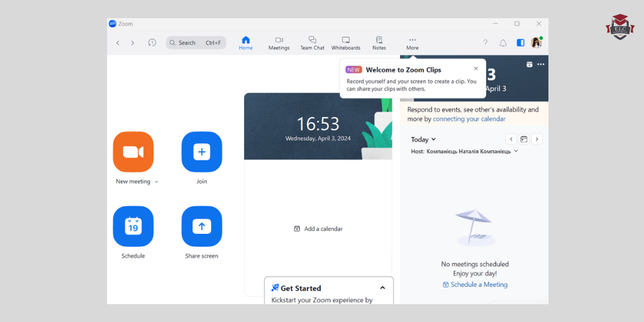Open the notifications bell

(503, 43)
